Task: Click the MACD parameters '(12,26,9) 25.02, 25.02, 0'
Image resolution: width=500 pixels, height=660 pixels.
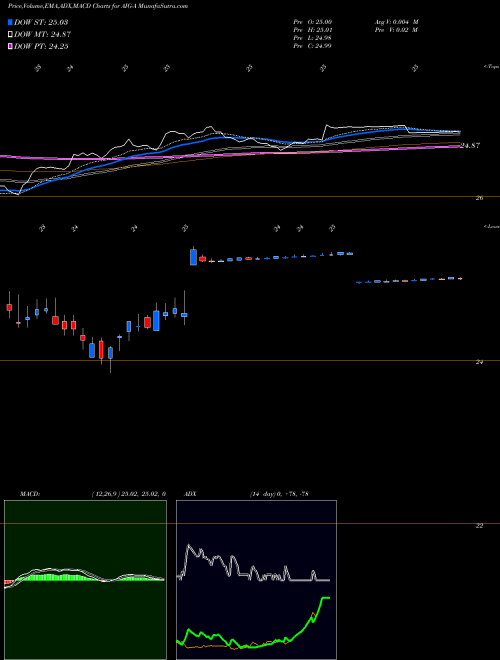Action: point(128,494)
